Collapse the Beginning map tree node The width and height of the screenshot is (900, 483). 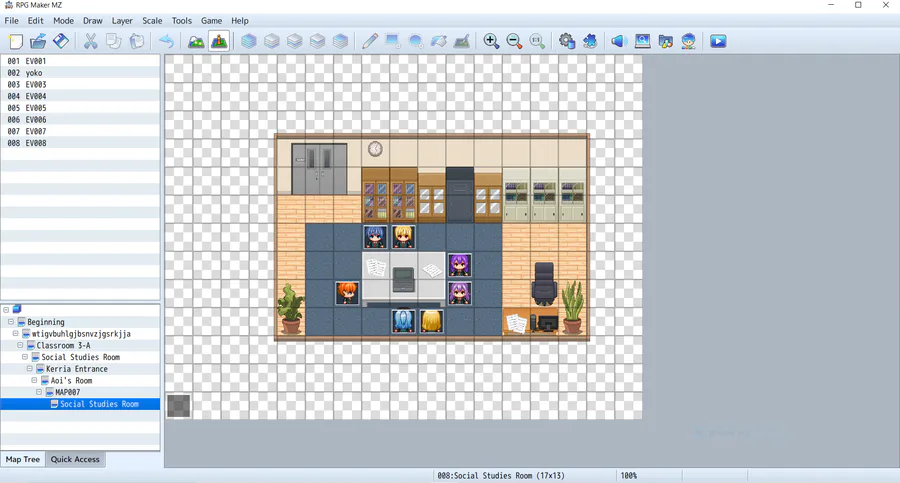point(11,322)
